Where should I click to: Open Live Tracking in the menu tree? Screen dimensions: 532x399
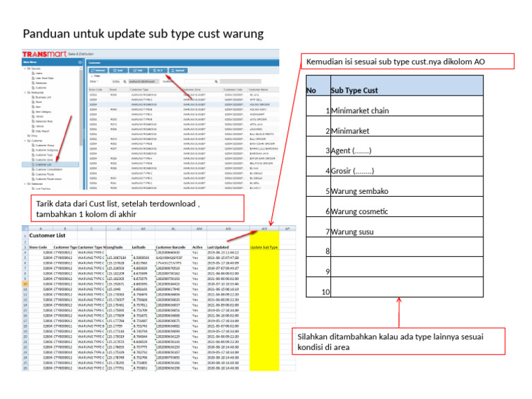41,188
